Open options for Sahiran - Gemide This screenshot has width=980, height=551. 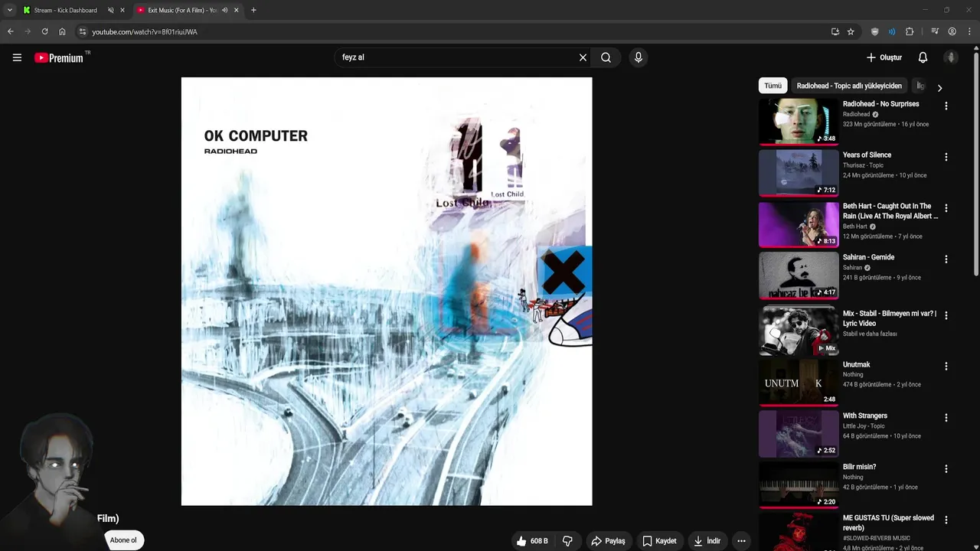[x=946, y=259]
